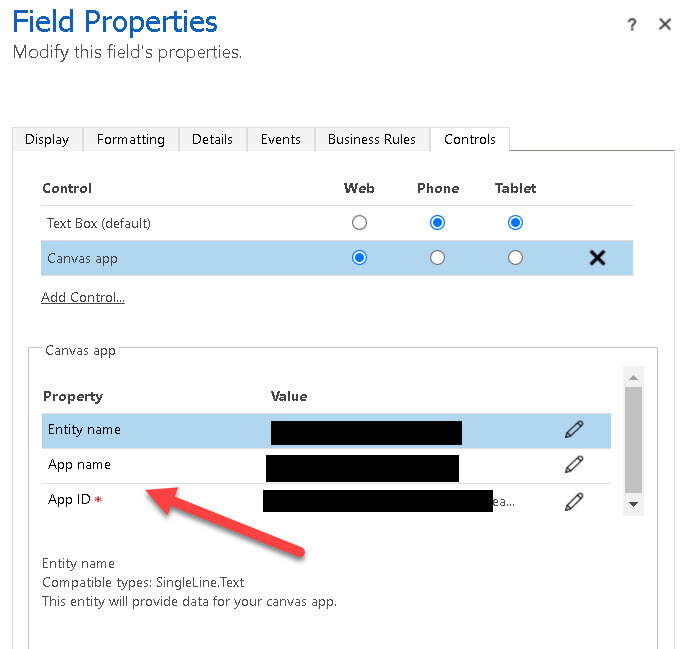The image size is (694, 649).
Task: Switch to the Display tab
Action: tap(47, 140)
